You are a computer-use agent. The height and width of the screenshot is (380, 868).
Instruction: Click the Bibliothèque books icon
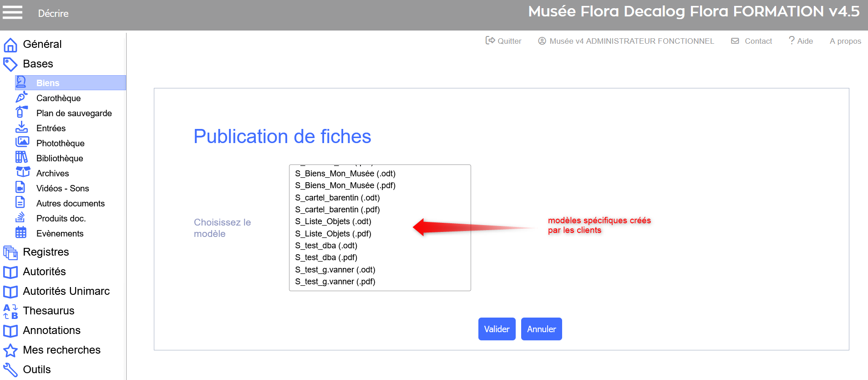21,157
